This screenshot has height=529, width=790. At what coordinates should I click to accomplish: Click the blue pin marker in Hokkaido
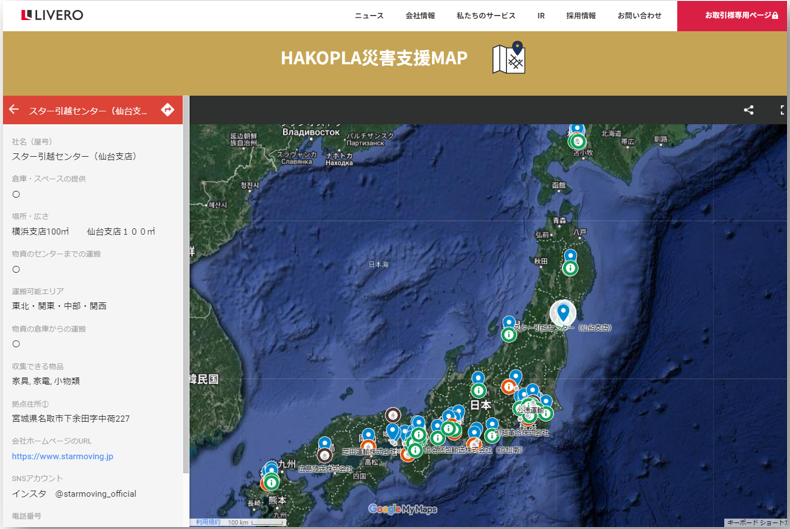[577, 129]
